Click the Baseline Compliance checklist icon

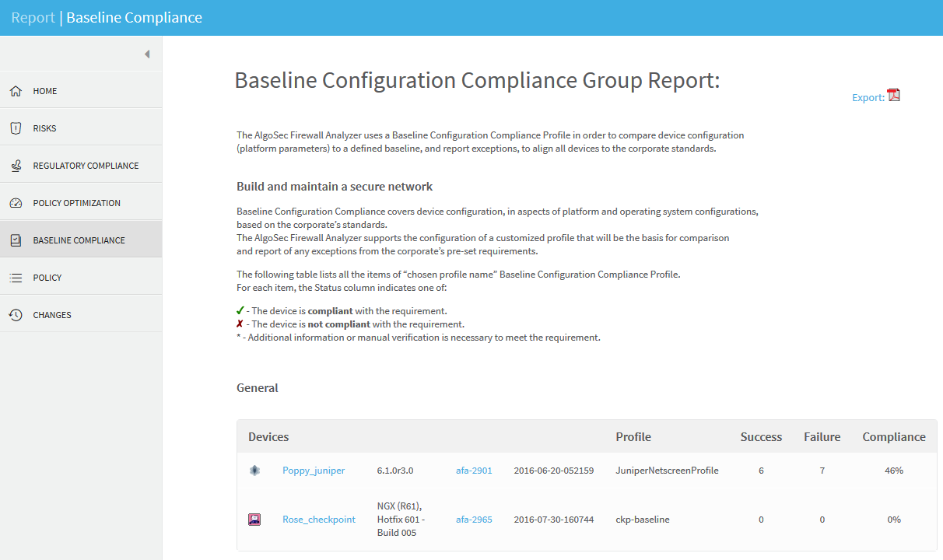(16, 240)
